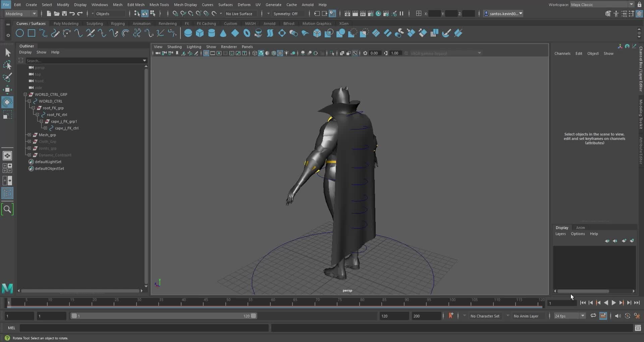Click the NURBS Circle curve icon
The image size is (644, 342).
pyautogui.click(x=20, y=33)
